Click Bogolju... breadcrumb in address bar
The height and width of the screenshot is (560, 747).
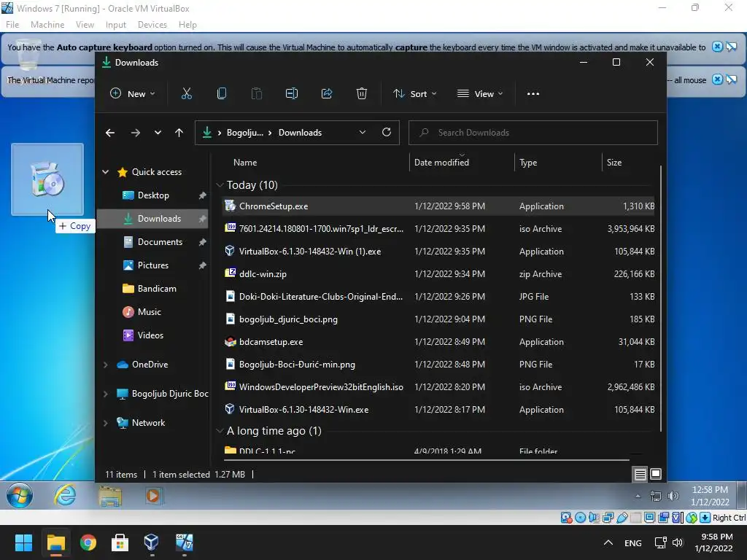(x=245, y=133)
